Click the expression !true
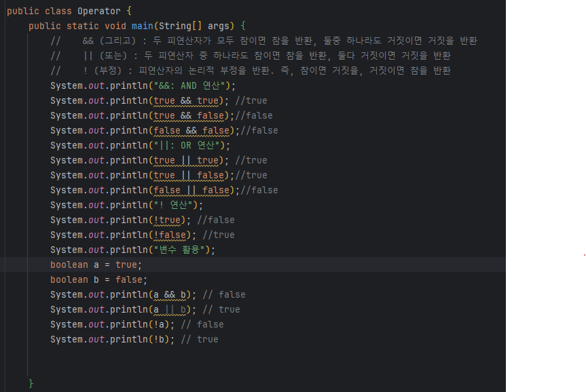Screen dimensions: 586x392 167,220
